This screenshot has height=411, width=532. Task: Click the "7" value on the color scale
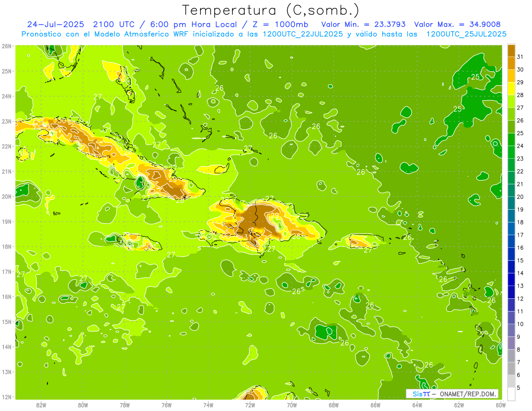[x=519, y=362]
